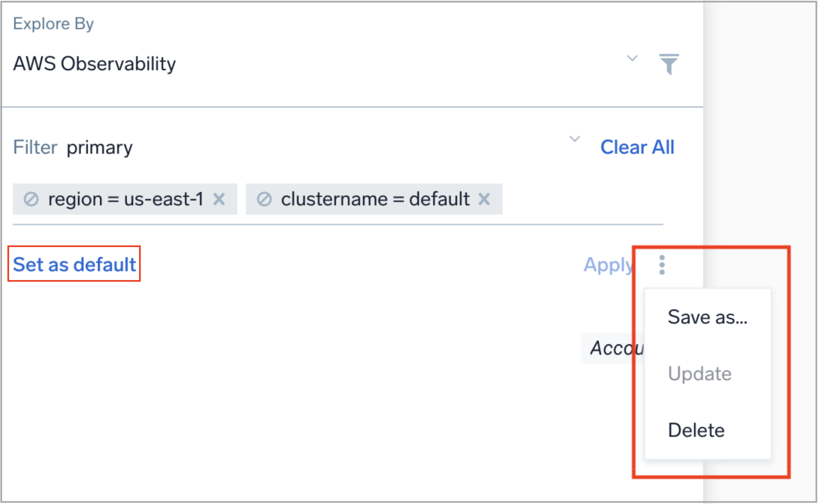Image resolution: width=818 pixels, height=504 pixels.
Task: Select Delete from the context menu
Action: 696,430
